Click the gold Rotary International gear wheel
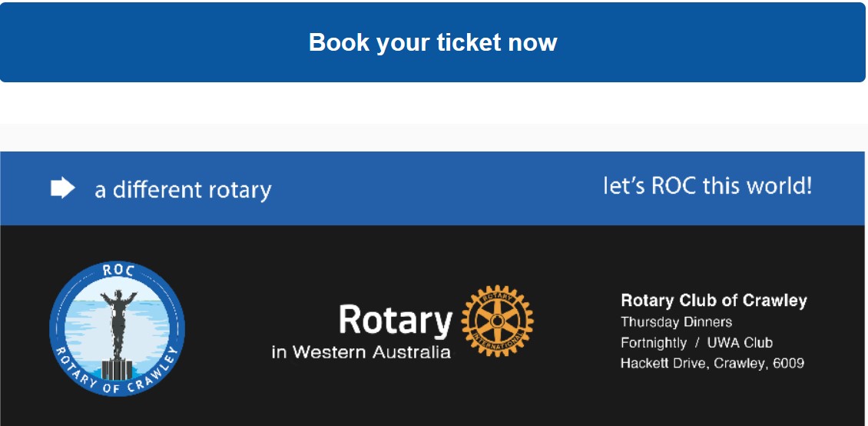Screen dimensions: 868x426 [x=497, y=321]
